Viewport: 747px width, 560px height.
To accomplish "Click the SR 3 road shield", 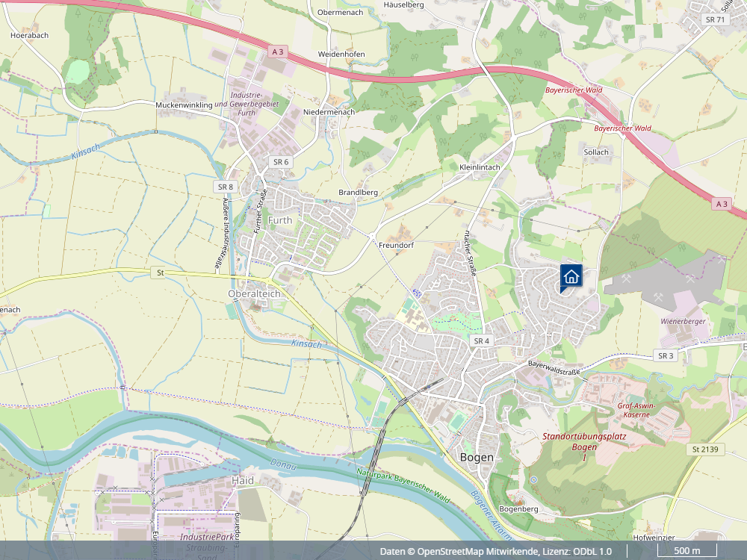I will [x=664, y=355].
